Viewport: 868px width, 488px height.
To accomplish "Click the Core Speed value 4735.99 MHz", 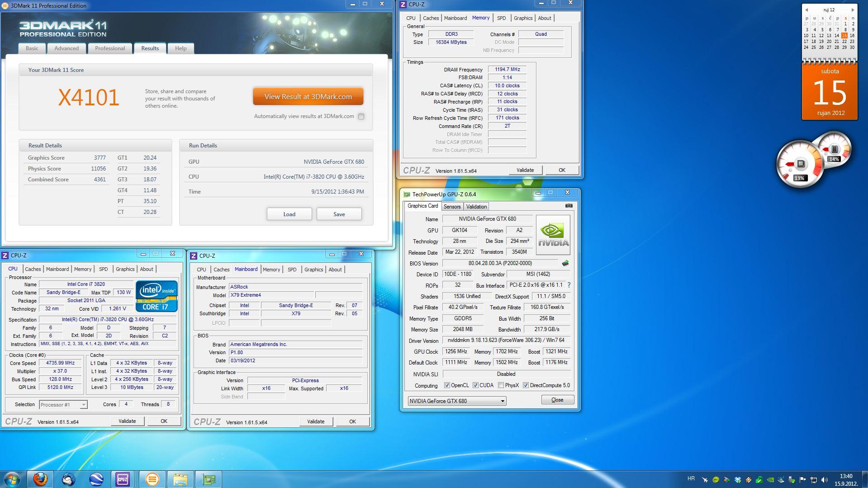I will 60,363.
